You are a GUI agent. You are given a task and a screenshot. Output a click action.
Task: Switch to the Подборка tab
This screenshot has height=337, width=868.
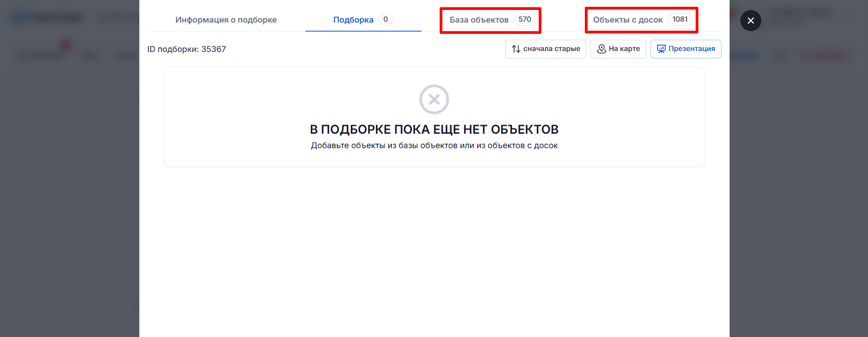(353, 20)
